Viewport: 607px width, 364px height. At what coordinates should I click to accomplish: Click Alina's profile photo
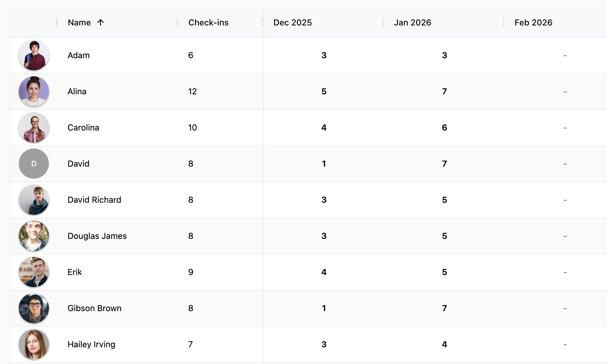34,91
